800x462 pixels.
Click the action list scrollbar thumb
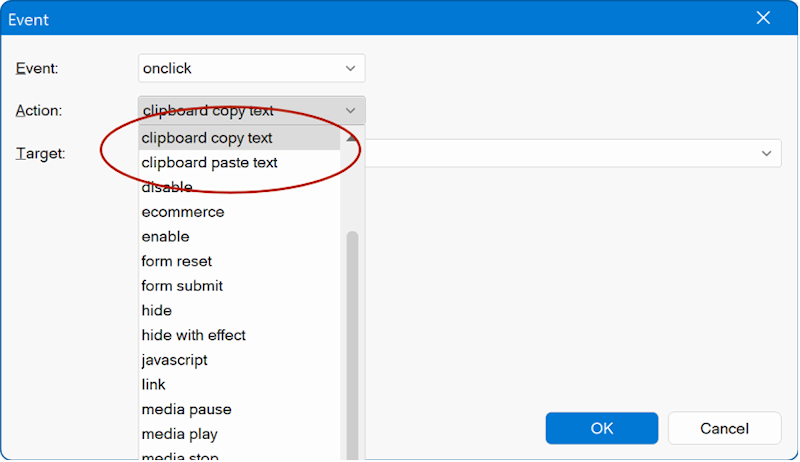[x=352, y=340]
